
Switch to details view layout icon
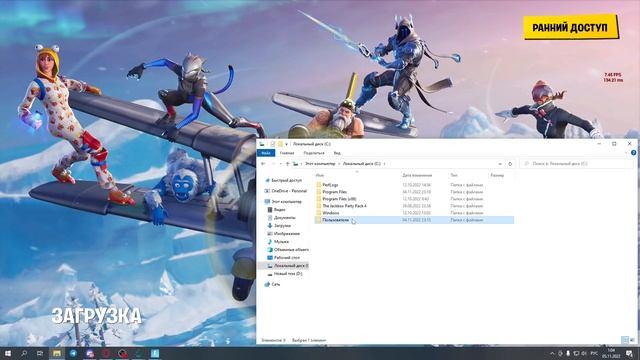pos(625,340)
